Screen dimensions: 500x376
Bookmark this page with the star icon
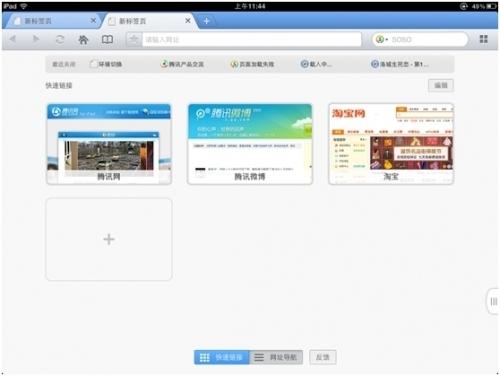134,39
